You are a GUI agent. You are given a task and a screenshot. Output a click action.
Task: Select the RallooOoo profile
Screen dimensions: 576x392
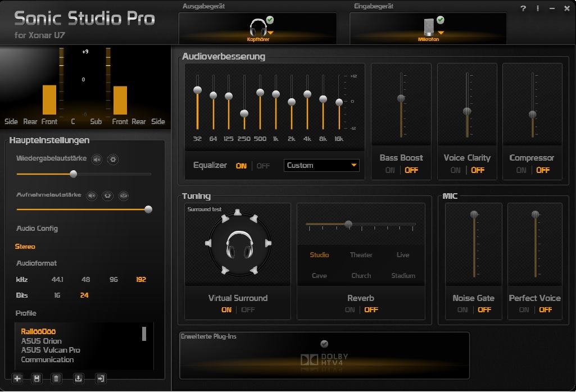click(x=38, y=331)
